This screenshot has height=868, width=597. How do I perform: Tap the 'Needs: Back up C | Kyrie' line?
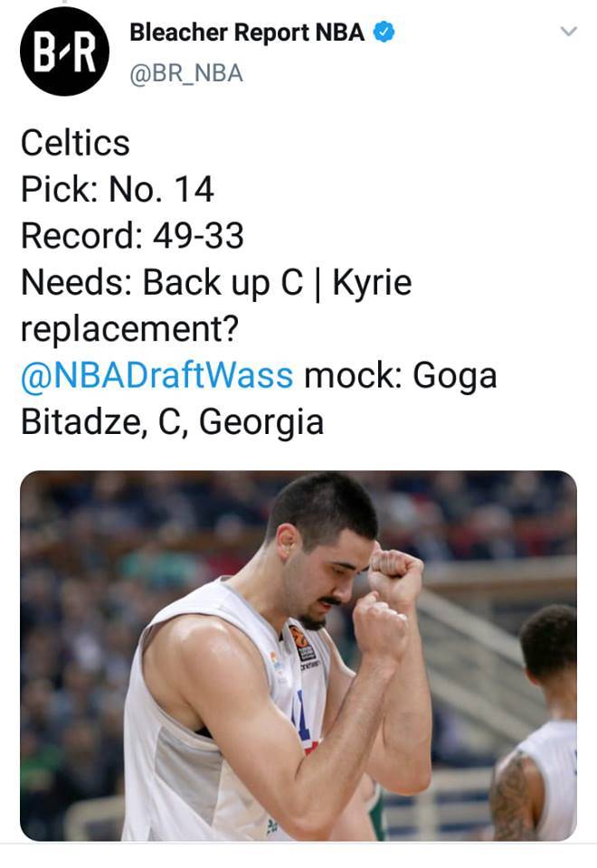tap(215, 283)
